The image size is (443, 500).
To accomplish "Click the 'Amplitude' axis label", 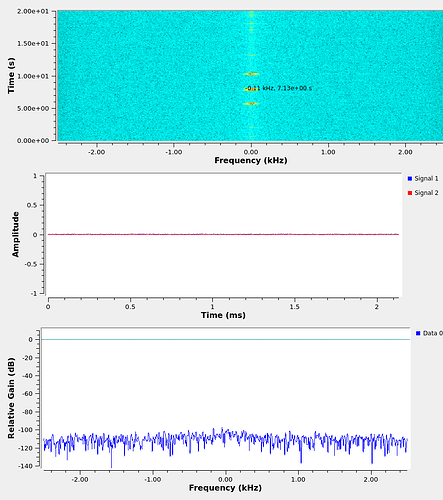I will pyautogui.click(x=15, y=234).
